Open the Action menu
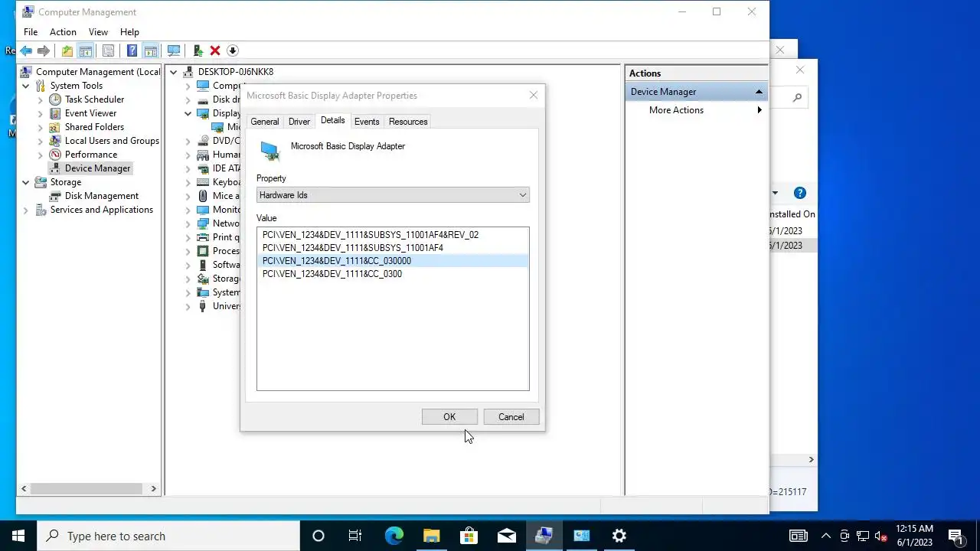This screenshot has width=980, height=551. [63, 32]
